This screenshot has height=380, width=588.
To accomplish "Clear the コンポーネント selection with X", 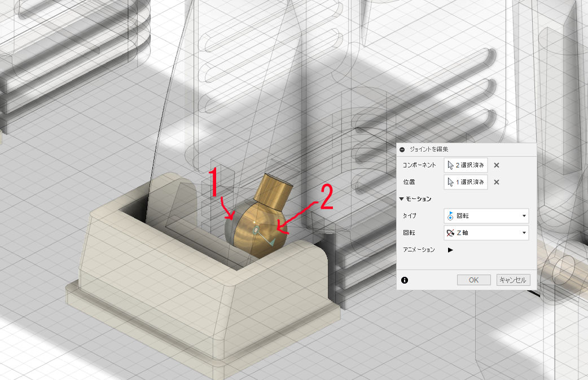I will pyautogui.click(x=497, y=165).
